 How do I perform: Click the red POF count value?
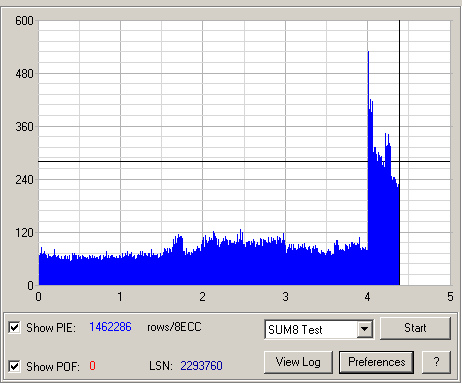pyautogui.click(x=92, y=366)
